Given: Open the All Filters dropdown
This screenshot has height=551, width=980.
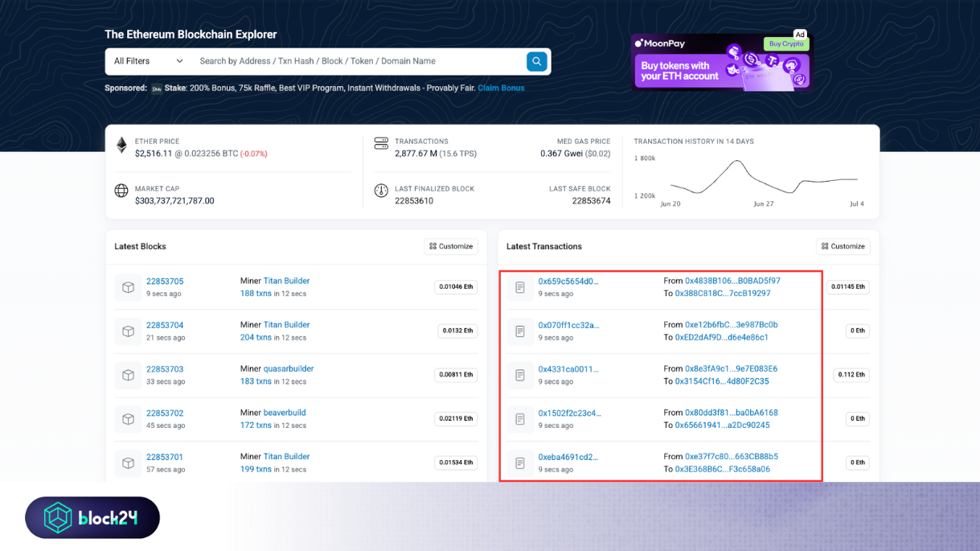Looking at the screenshot, I should coord(149,61).
